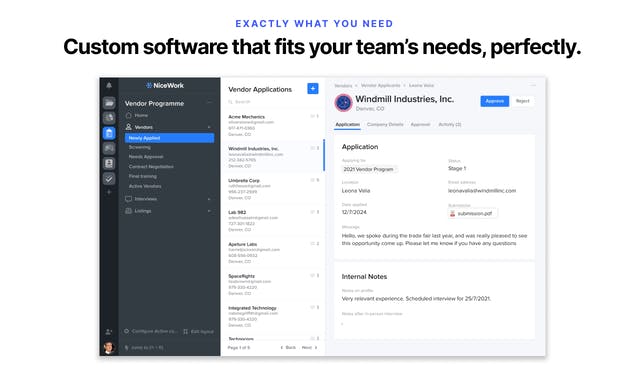Open the Active Vendors list
Screen dimensions: 635x380
click(145, 186)
